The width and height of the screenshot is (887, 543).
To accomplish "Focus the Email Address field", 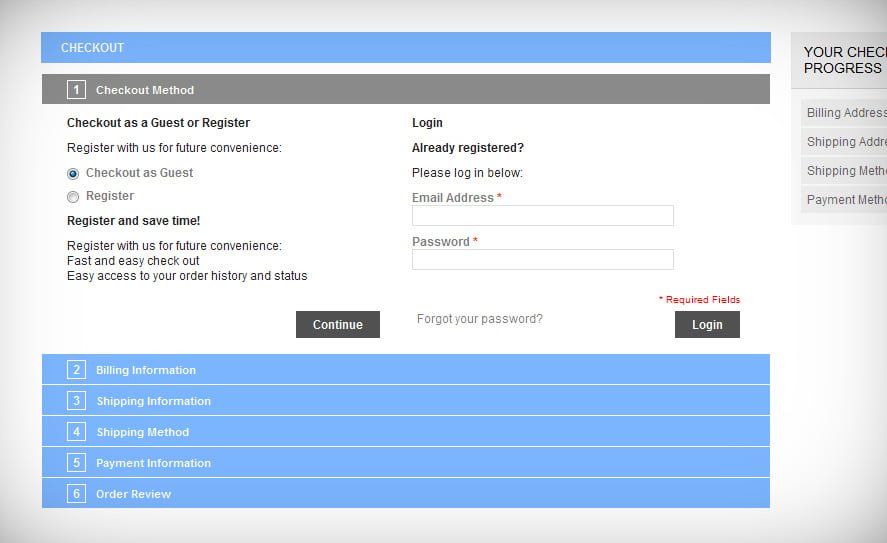I will [542, 216].
